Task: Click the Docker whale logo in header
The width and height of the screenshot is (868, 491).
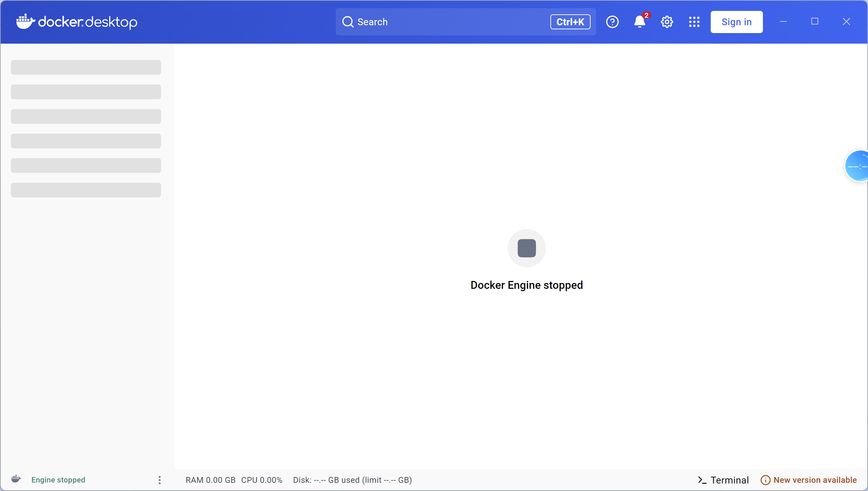Action: [x=26, y=21]
